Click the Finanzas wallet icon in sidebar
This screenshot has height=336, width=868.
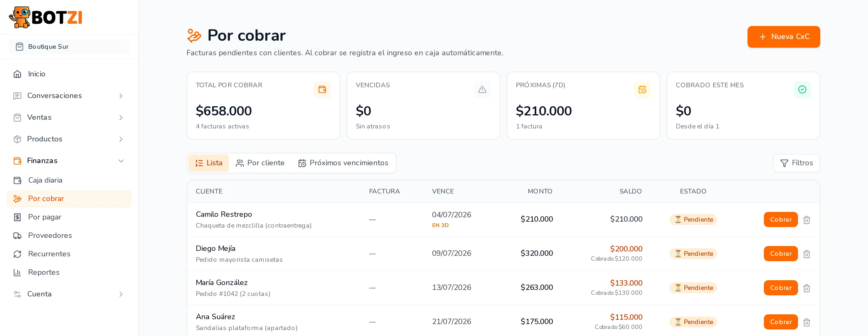(x=17, y=161)
